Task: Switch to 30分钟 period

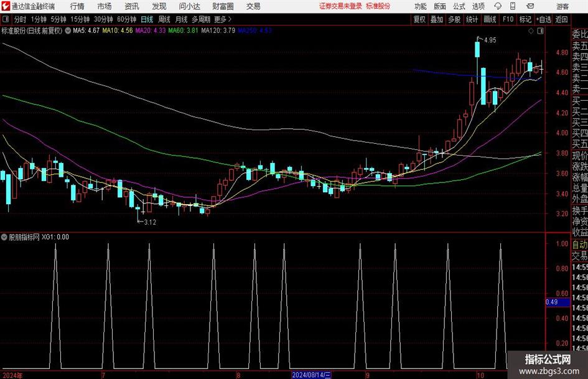Action: [x=103, y=19]
